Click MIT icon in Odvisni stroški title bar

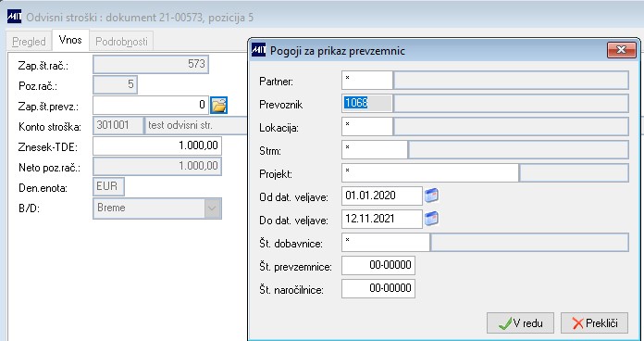15,18
